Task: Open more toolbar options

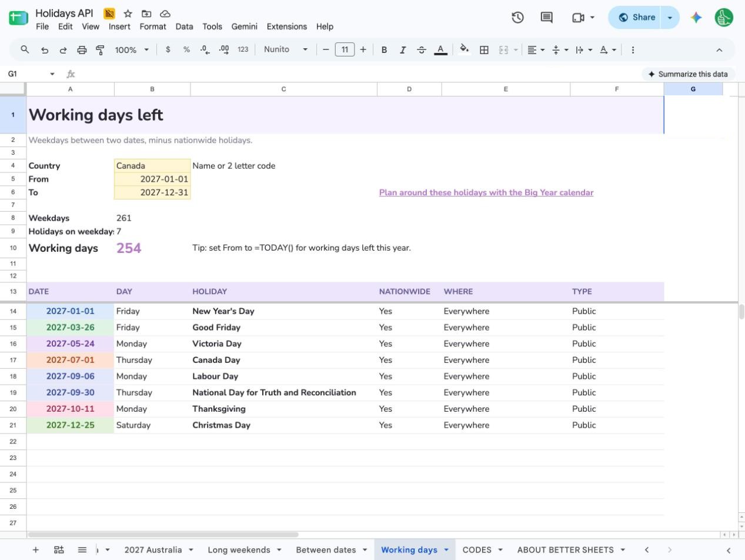Action: 633,50
